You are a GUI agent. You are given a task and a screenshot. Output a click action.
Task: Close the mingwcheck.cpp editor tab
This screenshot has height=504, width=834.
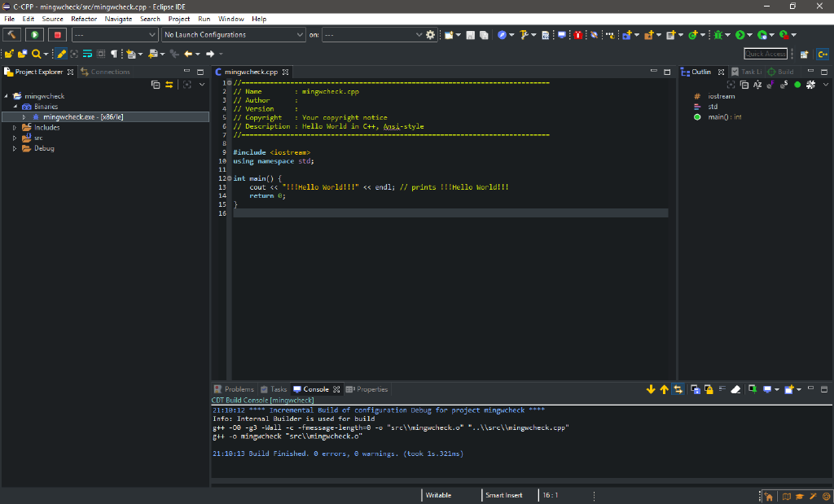click(285, 72)
